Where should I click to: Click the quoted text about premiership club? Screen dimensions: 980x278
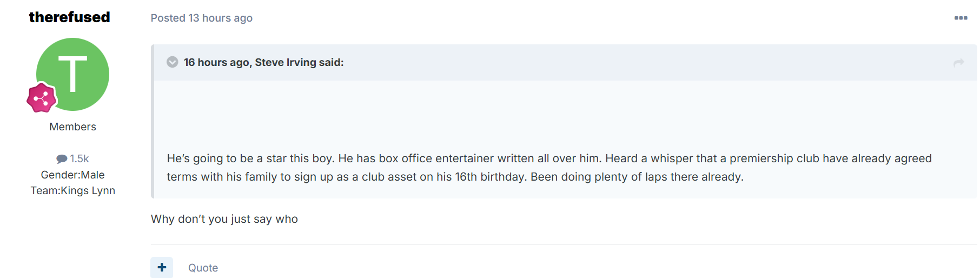(549, 168)
